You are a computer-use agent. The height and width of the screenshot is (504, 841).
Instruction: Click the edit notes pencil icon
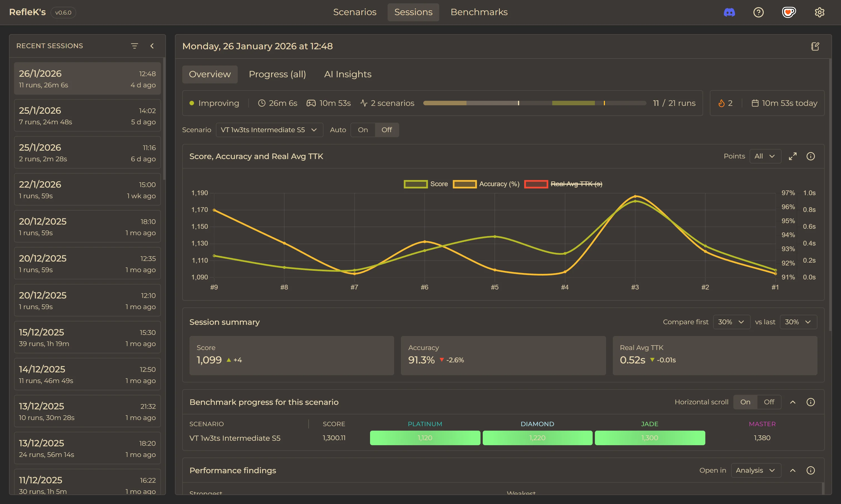815,46
